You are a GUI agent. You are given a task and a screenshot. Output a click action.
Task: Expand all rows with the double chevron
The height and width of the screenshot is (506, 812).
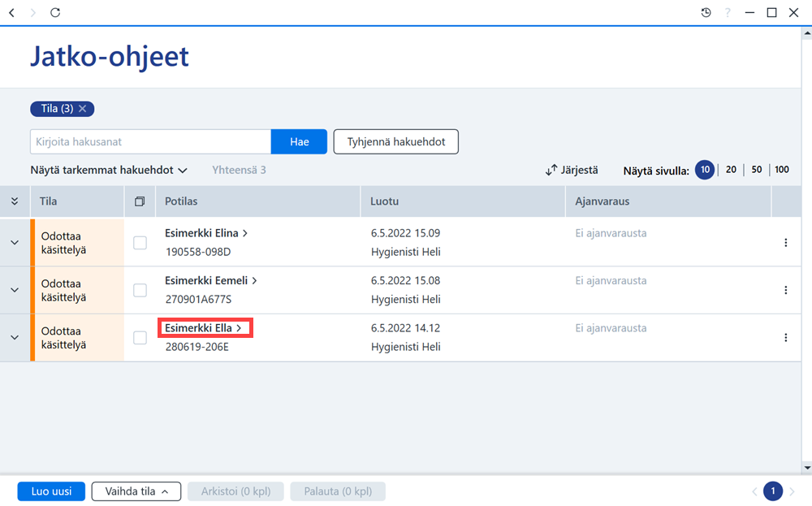[15, 201]
